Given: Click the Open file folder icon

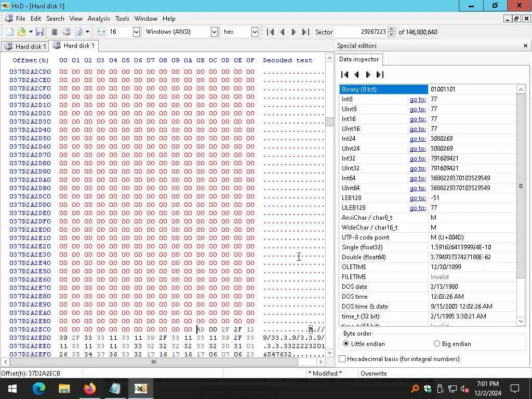Looking at the screenshot, I should tap(21, 32).
